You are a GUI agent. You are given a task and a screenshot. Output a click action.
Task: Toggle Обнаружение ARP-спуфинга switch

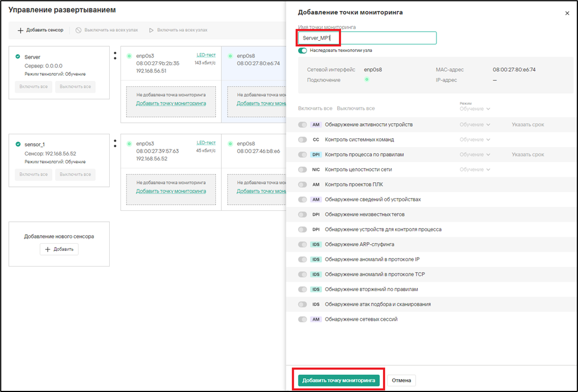tap(302, 244)
